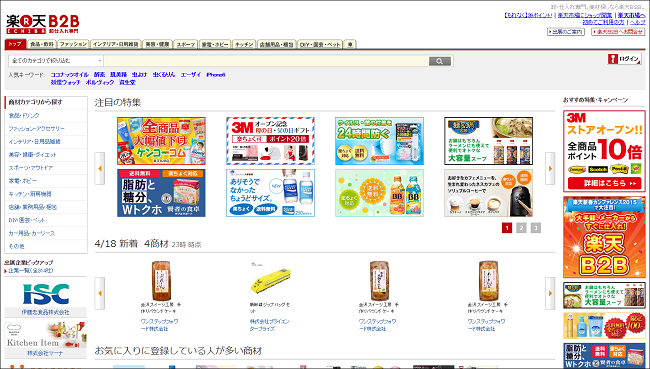
Task: Open the 家電・ホビー tab
Action: pyautogui.click(x=215, y=44)
